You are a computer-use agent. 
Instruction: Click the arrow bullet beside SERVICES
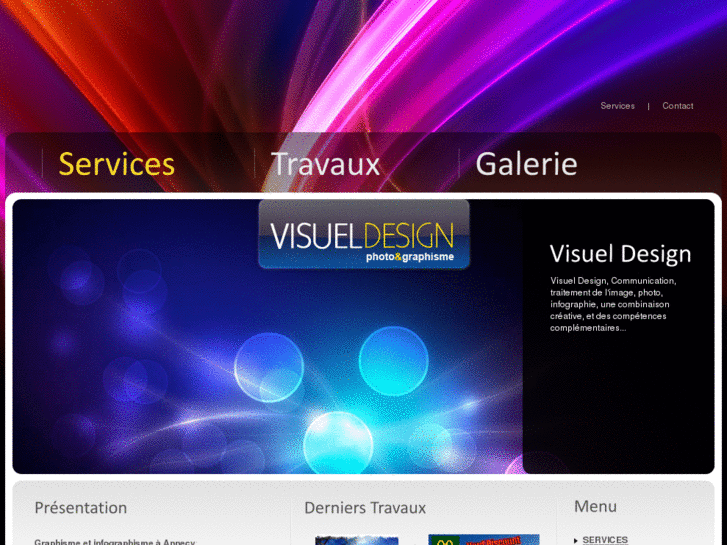click(576, 540)
